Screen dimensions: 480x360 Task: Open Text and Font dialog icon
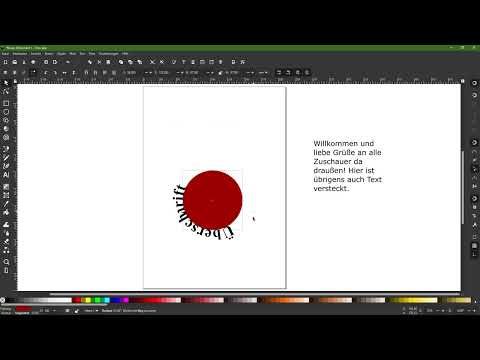coord(183,62)
